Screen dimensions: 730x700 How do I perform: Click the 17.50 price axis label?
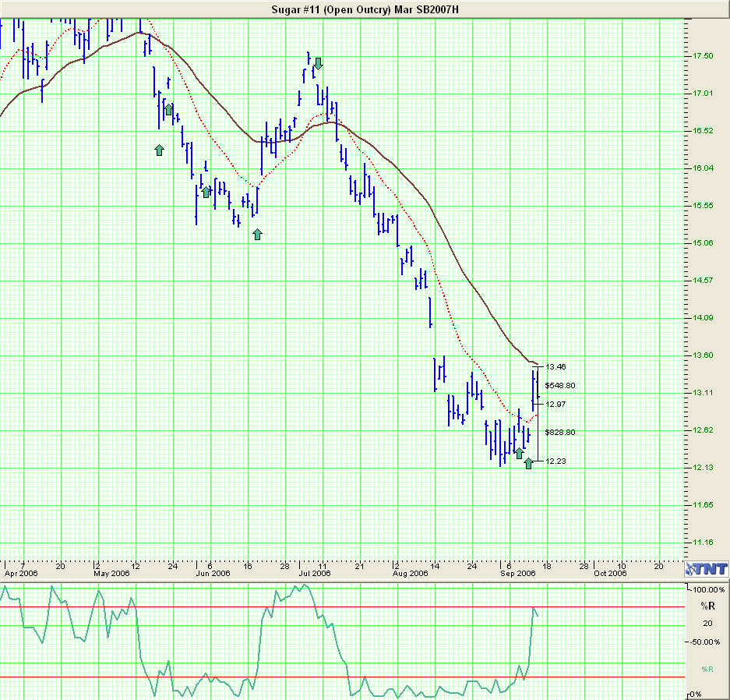pyautogui.click(x=703, y=56)
